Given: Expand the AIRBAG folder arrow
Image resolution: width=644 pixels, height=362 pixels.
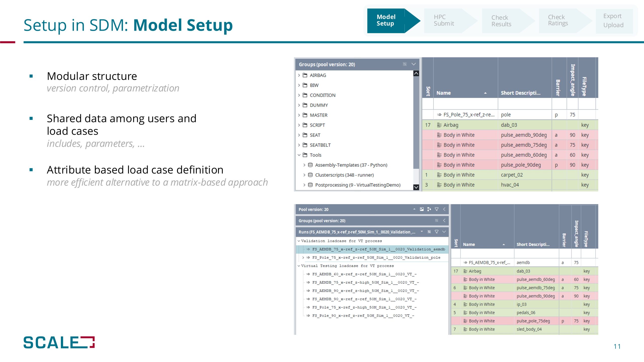Looking at the screenshot, I should [x=299, y=75].
